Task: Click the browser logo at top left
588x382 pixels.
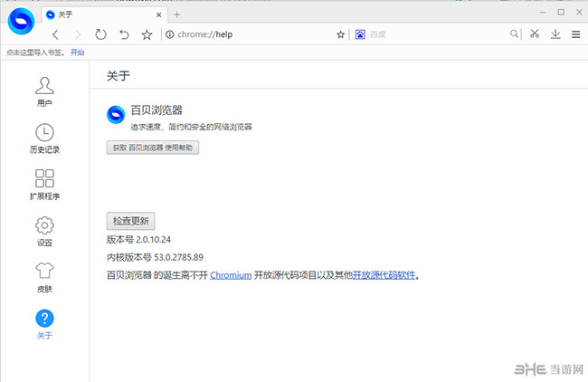Action: [x=22, y=22]
